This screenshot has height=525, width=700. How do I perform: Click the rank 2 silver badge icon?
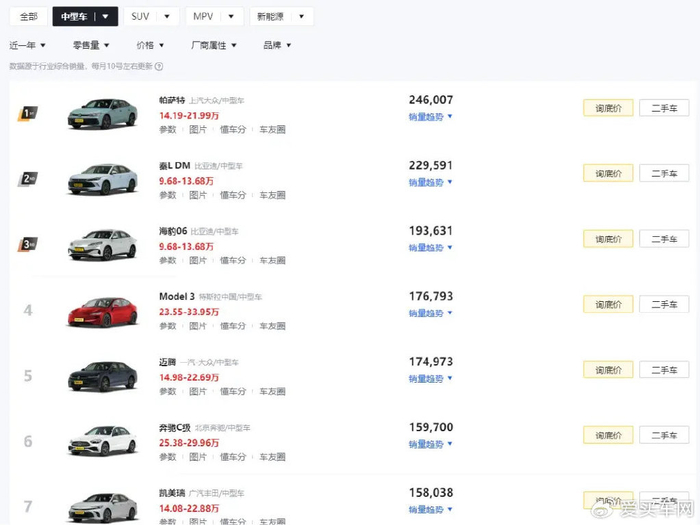tap(28, 179)
